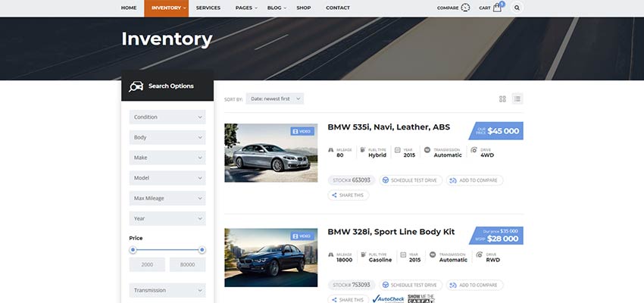Click Show Me the Carfax logo

pos(421,299)
